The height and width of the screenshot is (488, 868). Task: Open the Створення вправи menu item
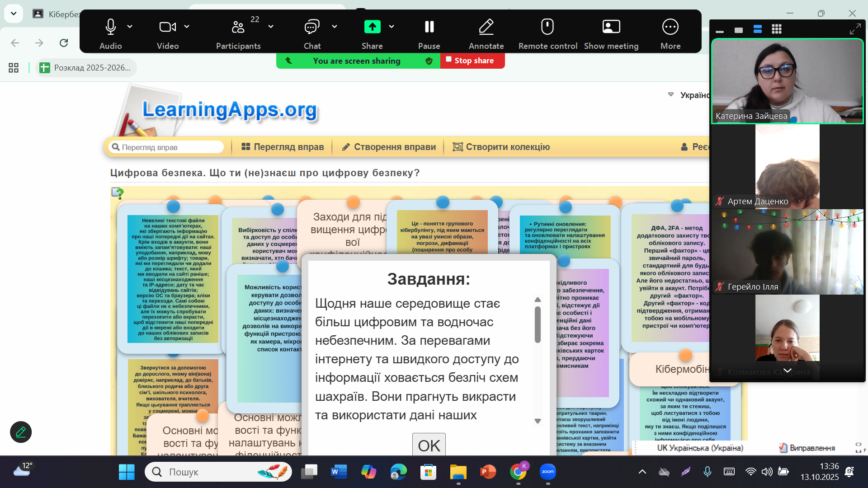(x=389, y=147)
